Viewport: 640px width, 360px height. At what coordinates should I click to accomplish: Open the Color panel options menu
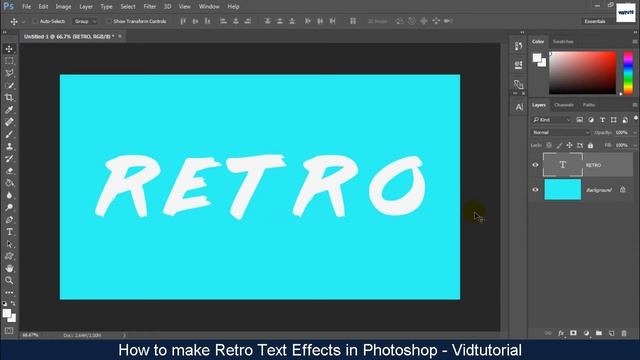click(635, 42)
